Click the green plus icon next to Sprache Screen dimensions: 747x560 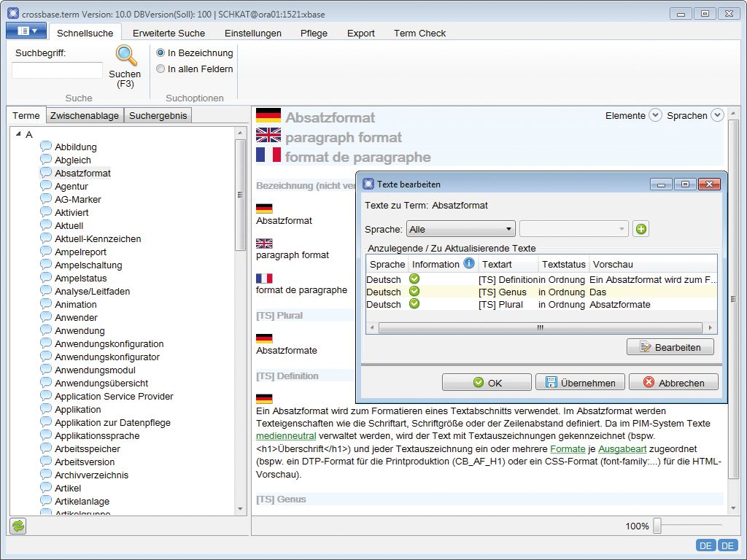click(641, 229)
